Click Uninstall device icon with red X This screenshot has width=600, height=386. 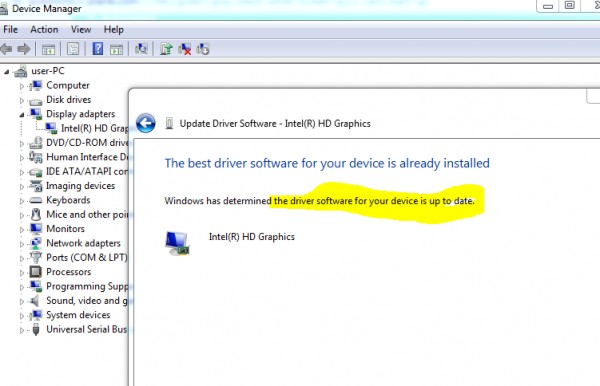click(184, 49)
